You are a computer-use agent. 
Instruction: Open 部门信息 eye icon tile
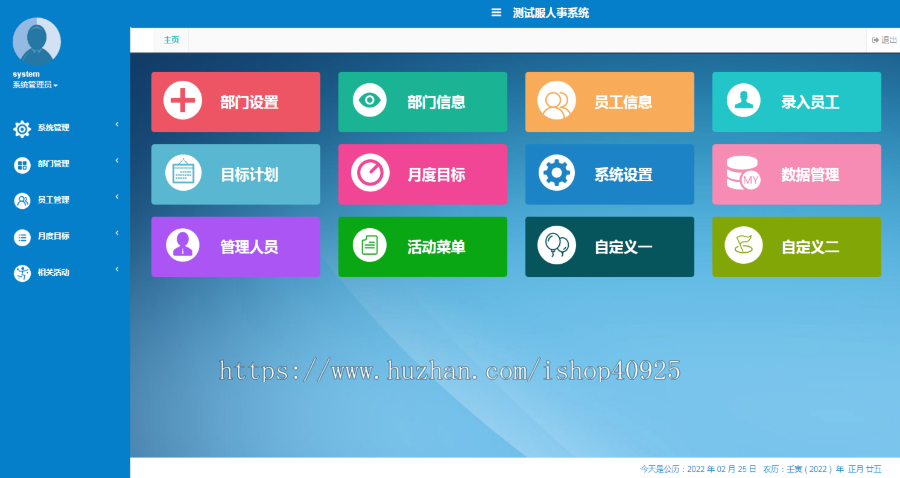pyautogui.click(x=422, y=101)
